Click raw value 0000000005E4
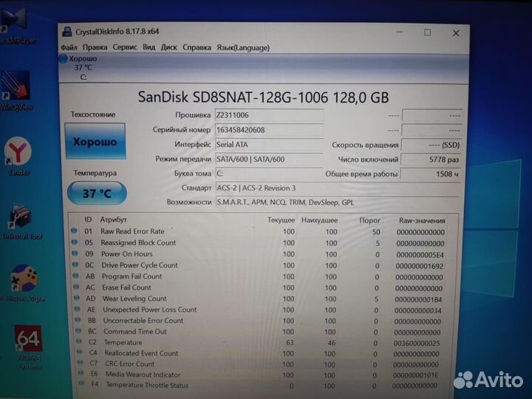The height and width of the screenshot is (399, 532). pyautogui.click(x=420, y=255)
